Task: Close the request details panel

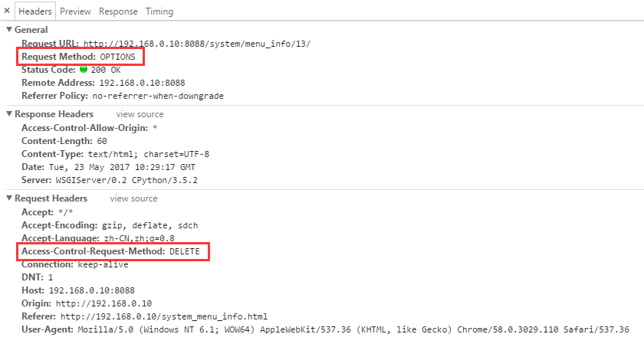Action: tap(7, 11)
